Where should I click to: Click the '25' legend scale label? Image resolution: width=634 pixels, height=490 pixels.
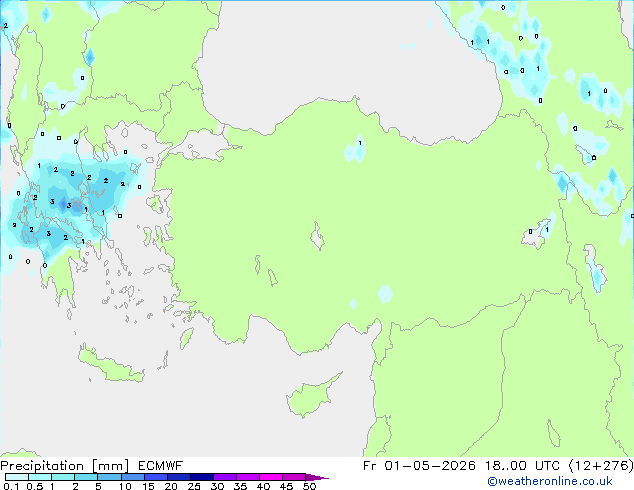(x=194, y=486)
